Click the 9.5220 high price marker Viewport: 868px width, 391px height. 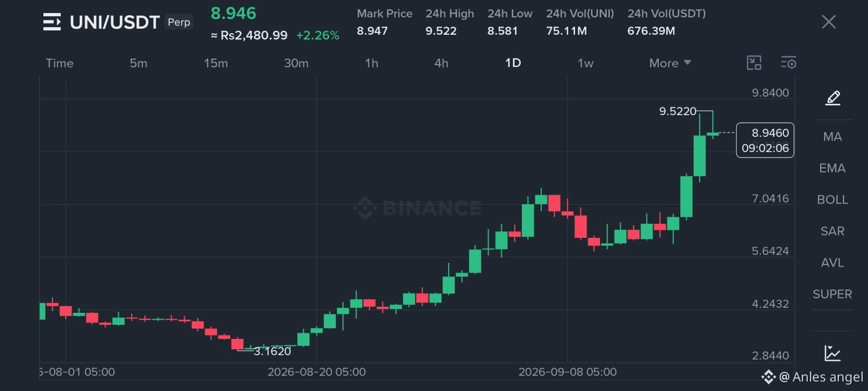678,111
